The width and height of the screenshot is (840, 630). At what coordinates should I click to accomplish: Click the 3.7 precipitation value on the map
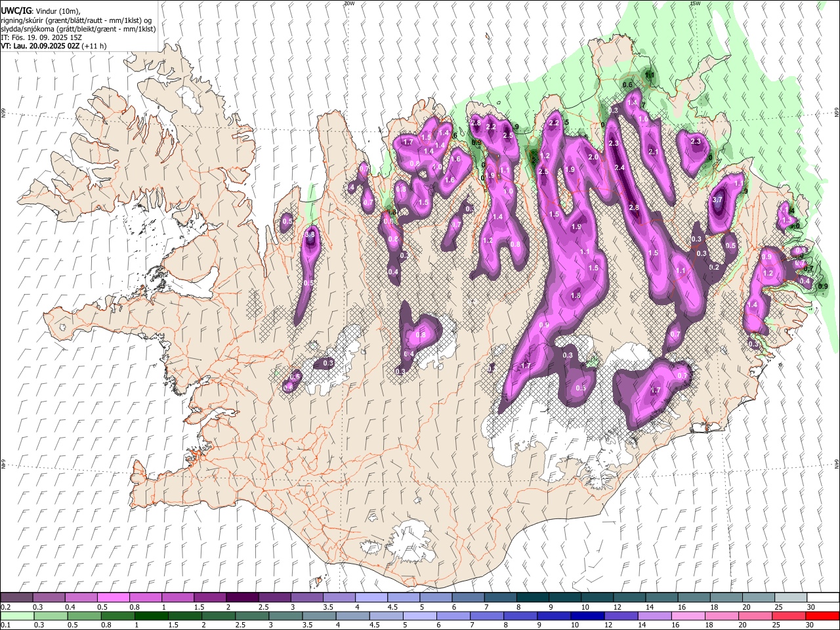[717, 200]
